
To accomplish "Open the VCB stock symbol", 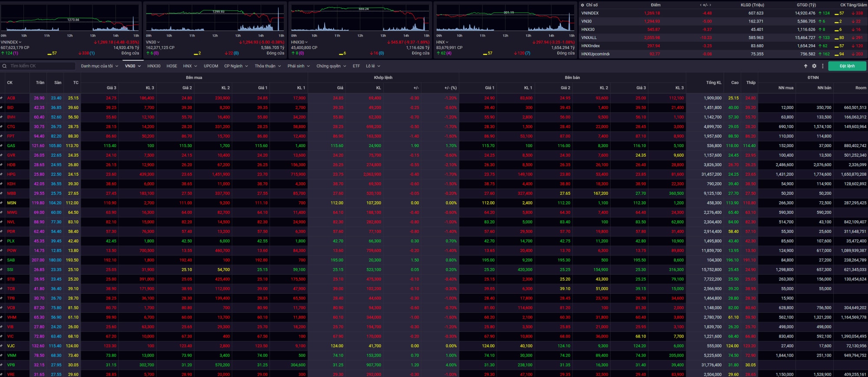I will tap(11, 308).
